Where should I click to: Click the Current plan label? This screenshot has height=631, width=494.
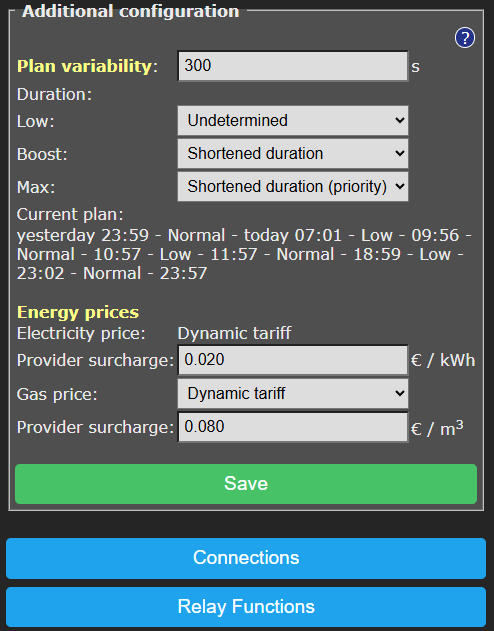tap(70, 214)
